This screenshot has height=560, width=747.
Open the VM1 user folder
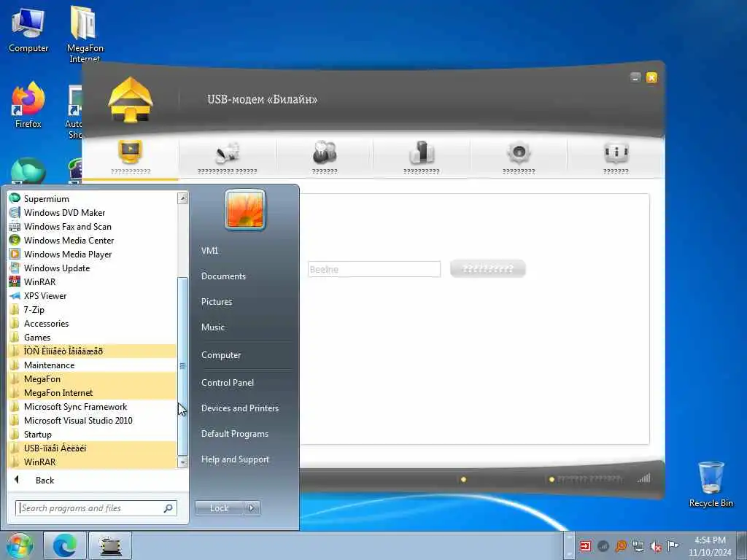tap(209, 251)
